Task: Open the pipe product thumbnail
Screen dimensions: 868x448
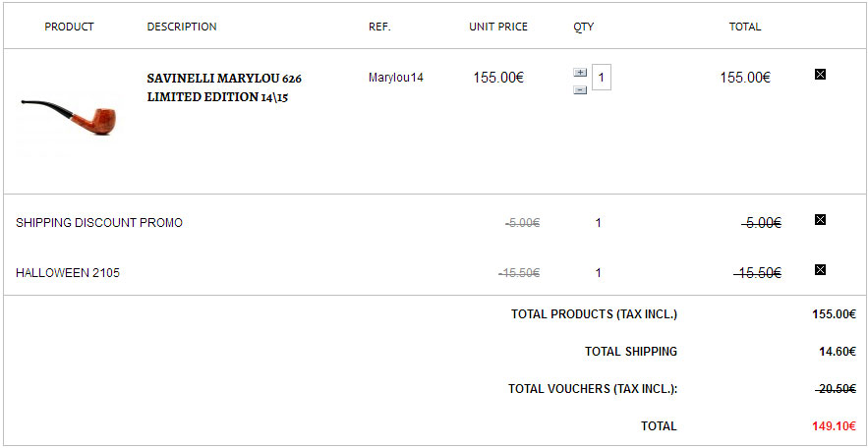Action: (x=69, y=117)
